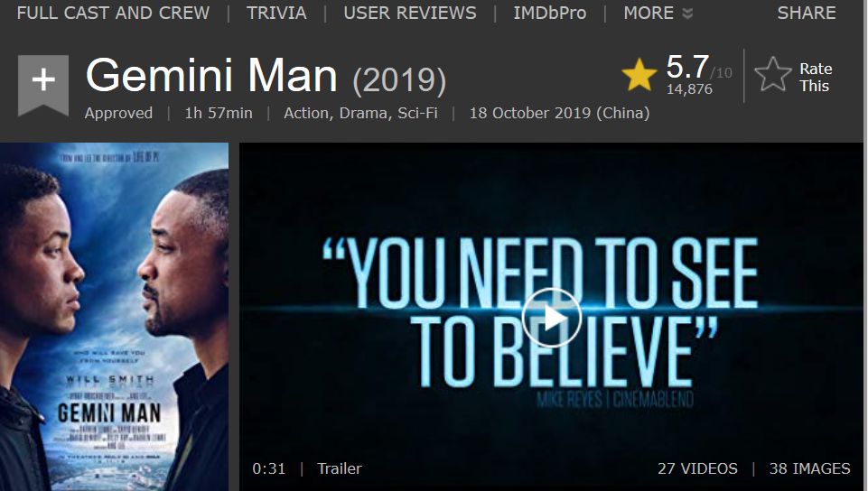
Task: Expand the MORE dropdown chevron
Action: 687,14
